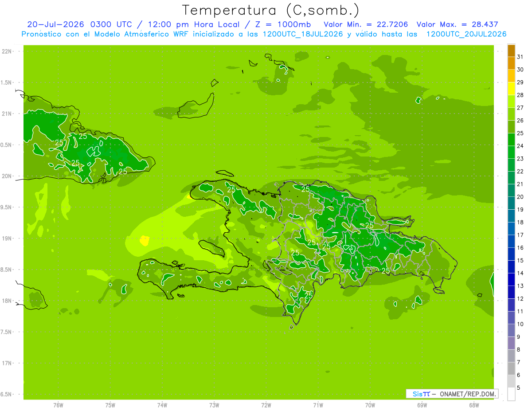
Task: Click the "Valor Min. = 22.7206" value
Action: [x=366, y=24]
